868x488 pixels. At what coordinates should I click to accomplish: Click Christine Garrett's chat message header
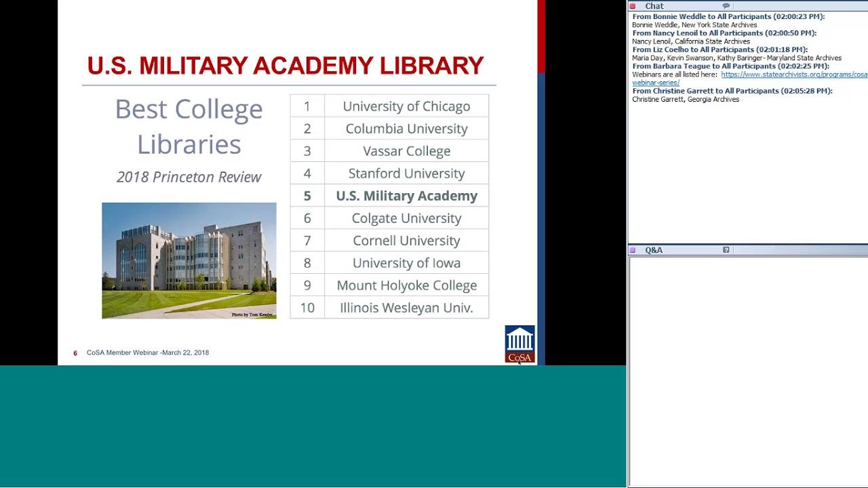click(x=732, y=91)
